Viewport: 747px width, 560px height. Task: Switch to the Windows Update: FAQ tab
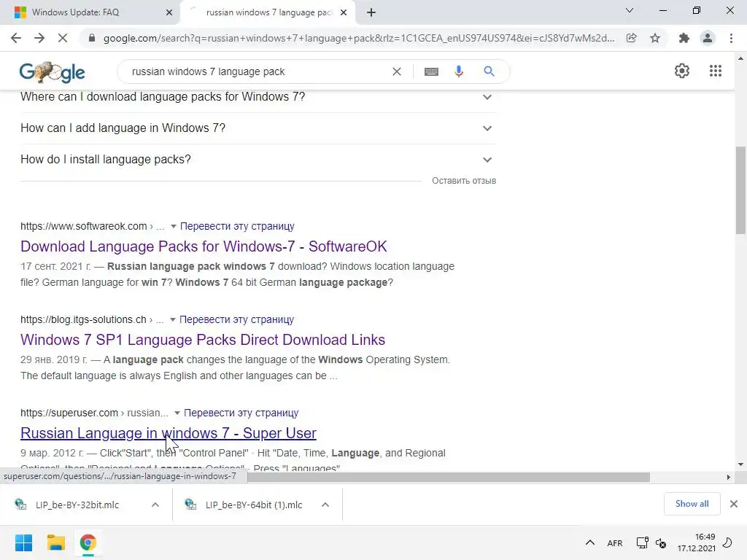click(90, 12)
